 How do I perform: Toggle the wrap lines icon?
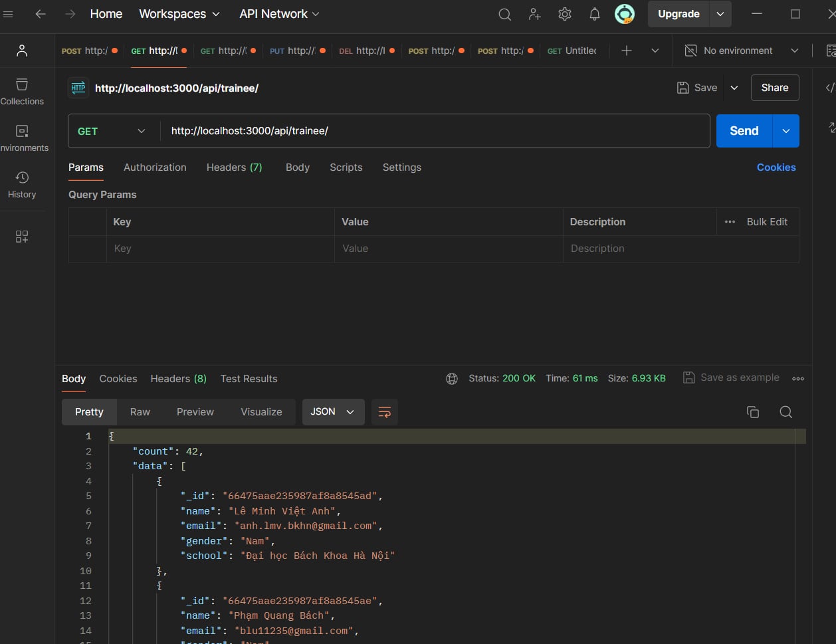(385, 412)
